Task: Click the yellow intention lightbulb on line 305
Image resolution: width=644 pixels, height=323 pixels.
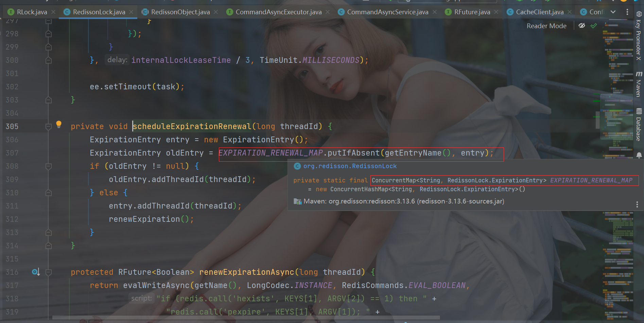Action: [x=59, y=124]
